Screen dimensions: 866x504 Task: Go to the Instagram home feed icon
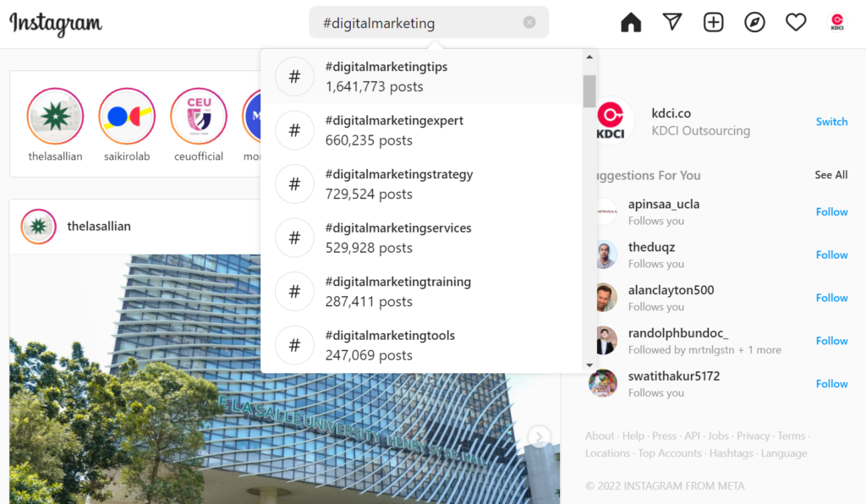coord(631,23)
